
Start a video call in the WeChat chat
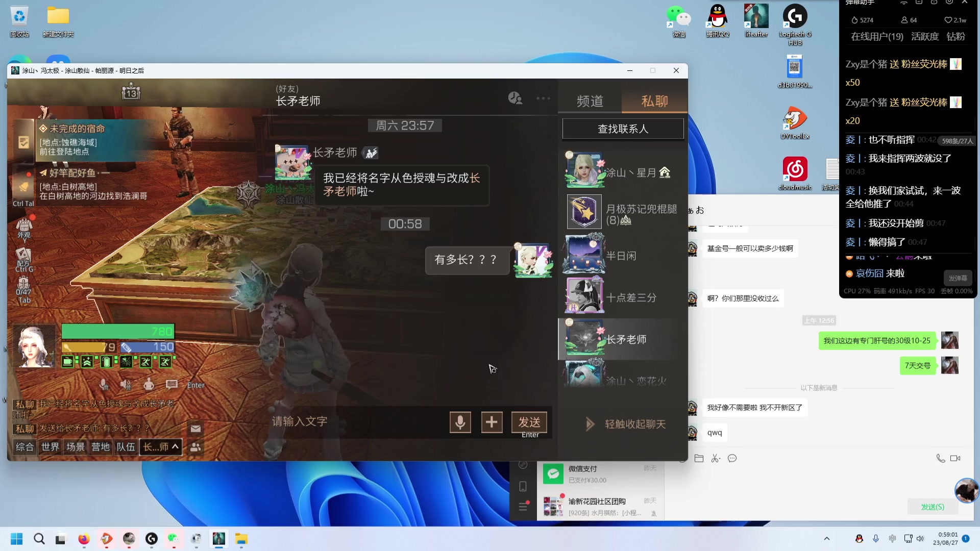(x=954, y=458)
